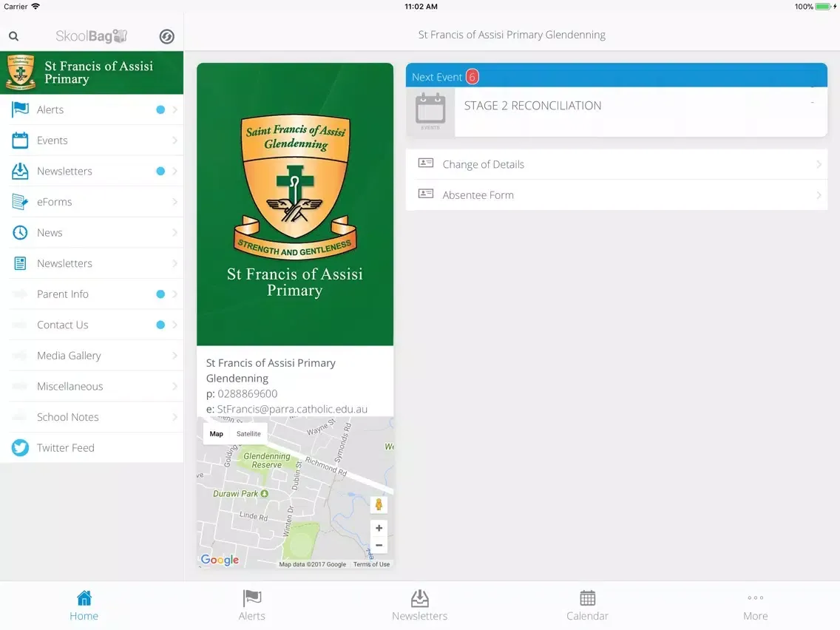This screenshot has width=840, height=630.
Task: Select Parent Info label in sidebar
Action: click(63, 294)
